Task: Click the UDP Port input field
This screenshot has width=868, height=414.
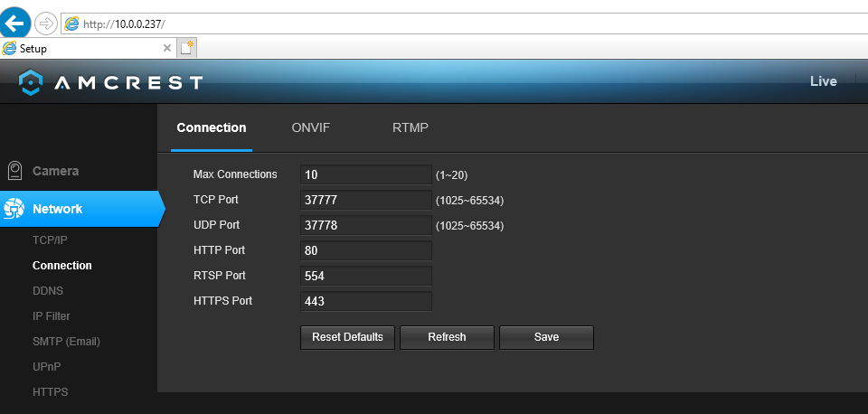Action: [366, 225]
